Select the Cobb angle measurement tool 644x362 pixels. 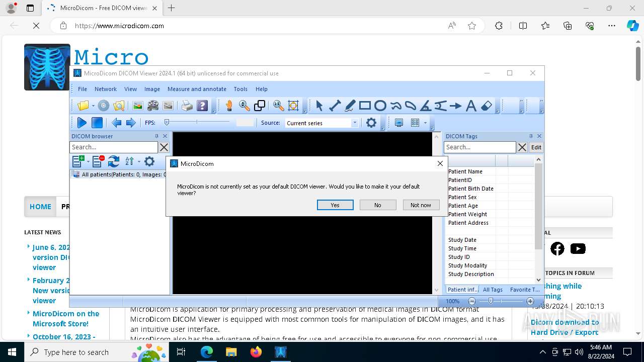tap(441, 106)
